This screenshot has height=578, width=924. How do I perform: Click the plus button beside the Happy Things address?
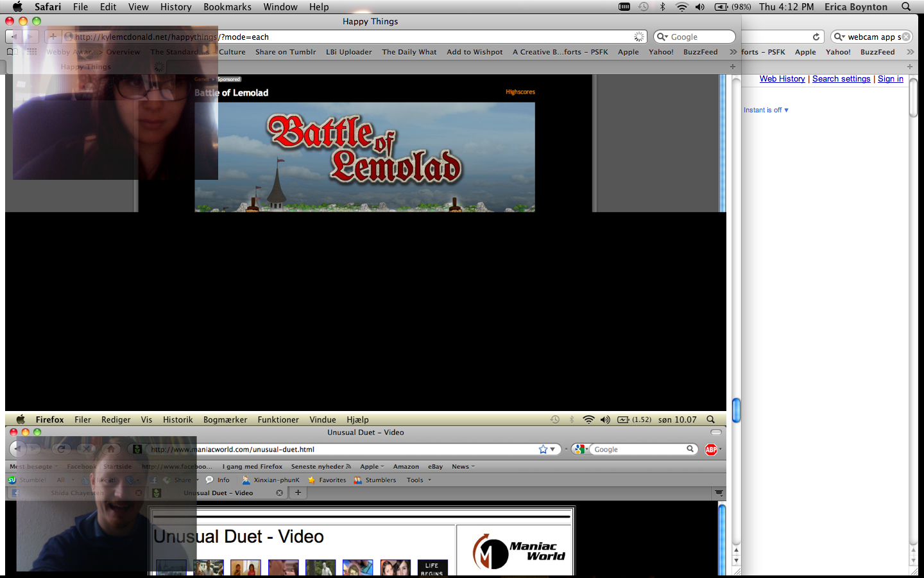click(x=53, y=37)
